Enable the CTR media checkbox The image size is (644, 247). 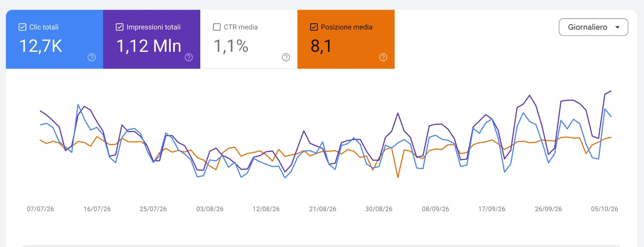[x=217, y=27]
